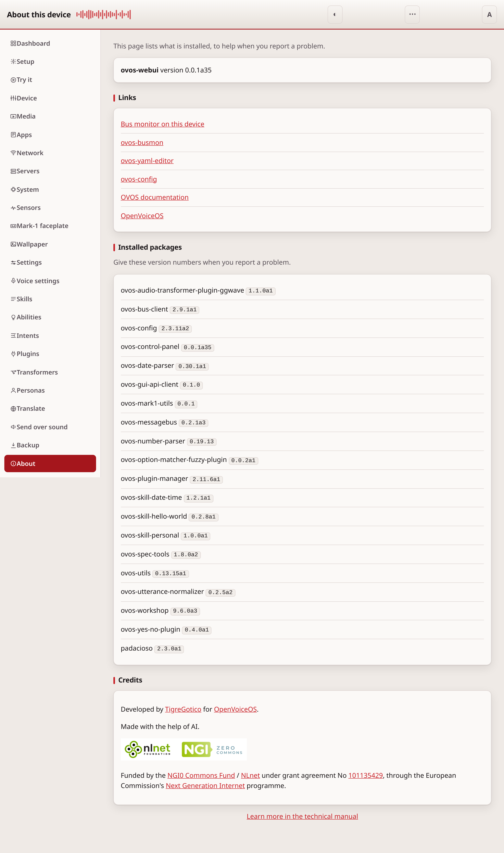Image resolution: width=504 pixels, height=853 pixels.
Task: Click the Voice settings microphone icon
Action: 13,280
